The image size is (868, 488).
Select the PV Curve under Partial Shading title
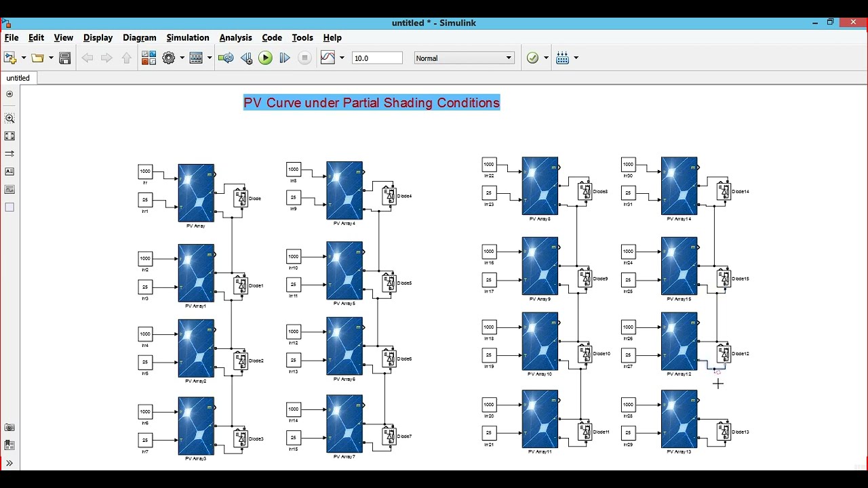[x=372, y=103]
